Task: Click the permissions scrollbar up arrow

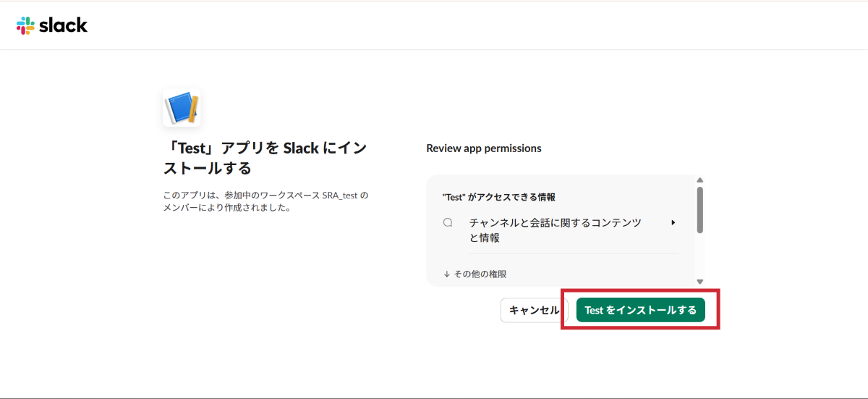Action: 699,180
